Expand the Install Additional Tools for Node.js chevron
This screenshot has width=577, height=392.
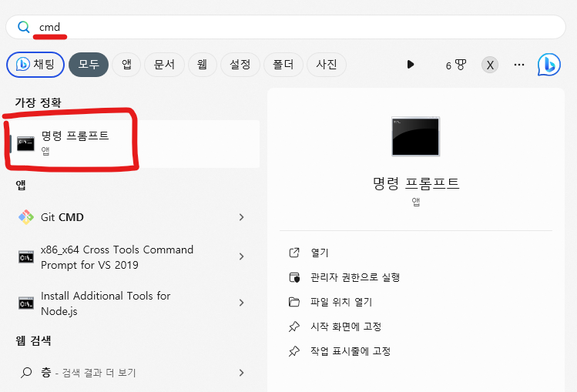(x=241, y=303)
